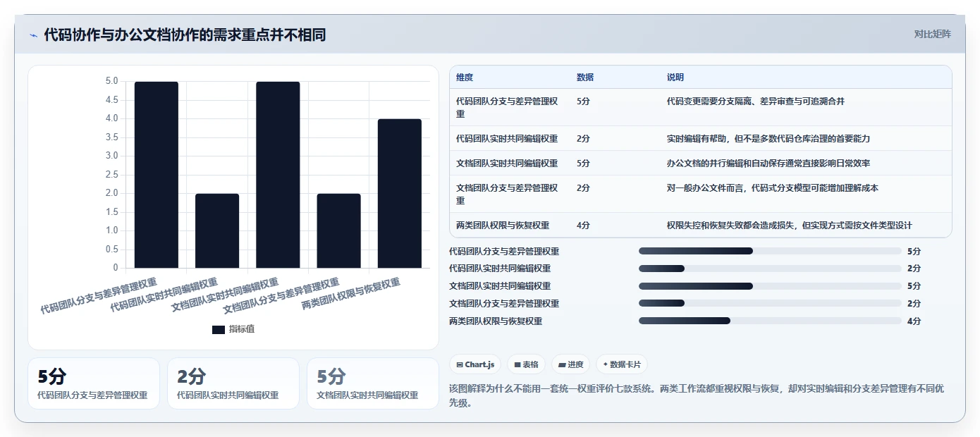Screen dimensions: 980x437
Task: Click 4分 in the table's 两类团队权限与恢复权重 row
Action: 583,226
